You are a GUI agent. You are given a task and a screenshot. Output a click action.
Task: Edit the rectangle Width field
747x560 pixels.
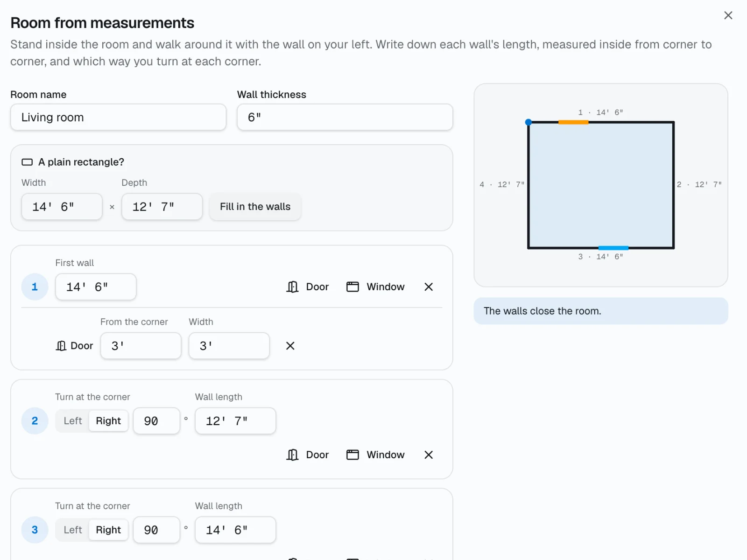coord(62,207)
